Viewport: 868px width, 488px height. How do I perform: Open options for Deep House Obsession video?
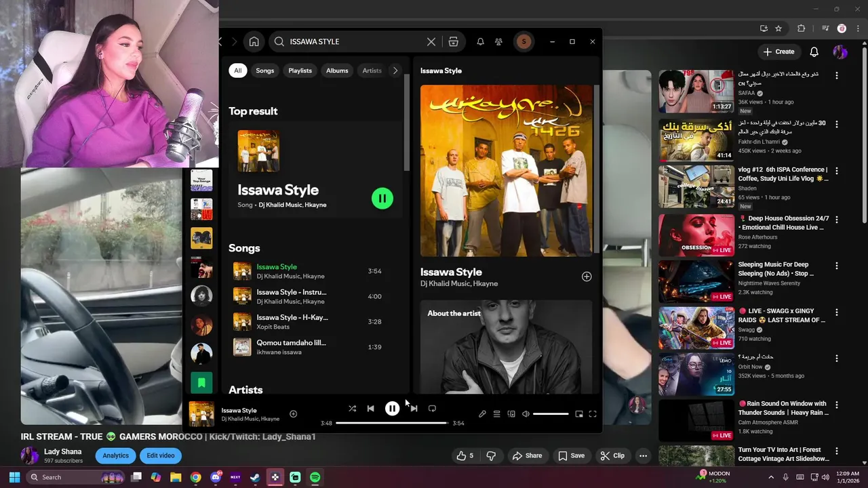pos(837,220)
